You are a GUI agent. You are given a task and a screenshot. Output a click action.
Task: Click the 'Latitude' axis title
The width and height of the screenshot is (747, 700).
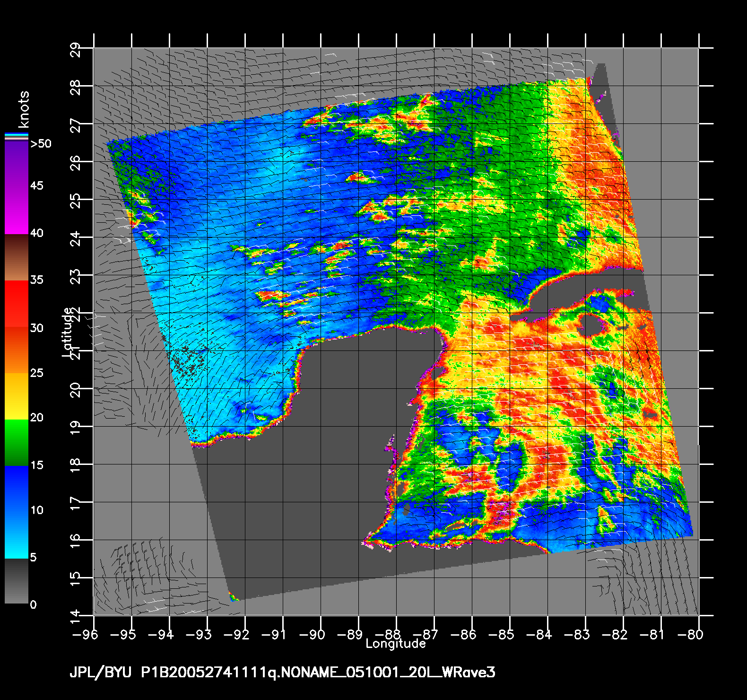[68, 332]
